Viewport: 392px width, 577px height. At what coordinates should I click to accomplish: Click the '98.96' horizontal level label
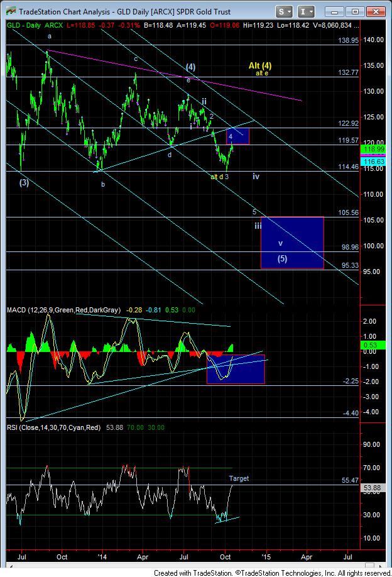pyautogui.click(x=350, y=247)
